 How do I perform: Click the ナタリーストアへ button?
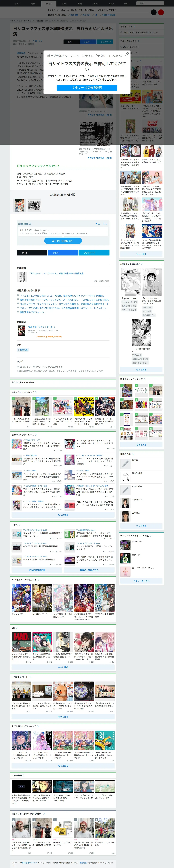(141, 581)
